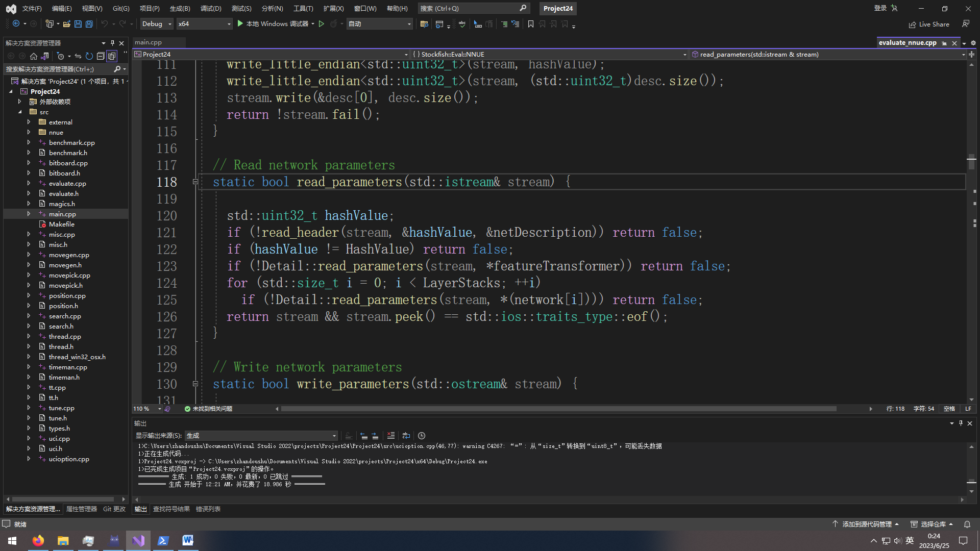
Task: Toggle the auto-hide pin on 解决方案资源管理器
Action: click(x=112, y=43)
